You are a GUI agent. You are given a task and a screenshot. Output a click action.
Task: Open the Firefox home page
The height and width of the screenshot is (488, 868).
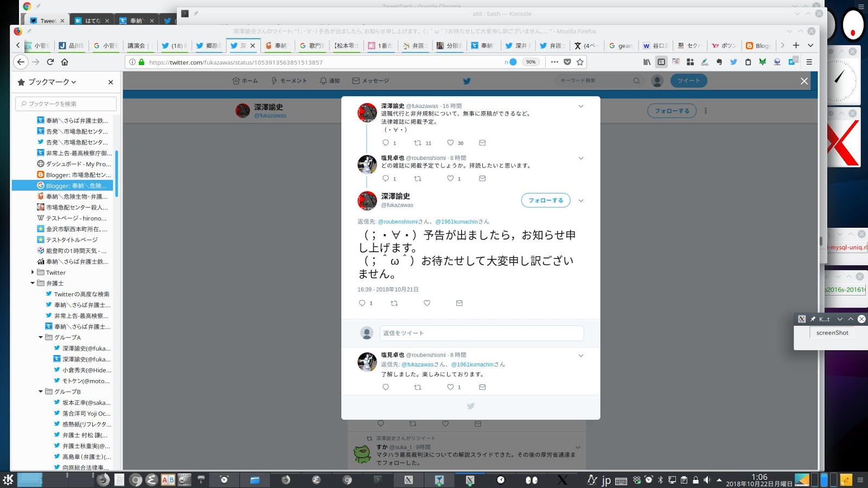[x=65, y=62]
